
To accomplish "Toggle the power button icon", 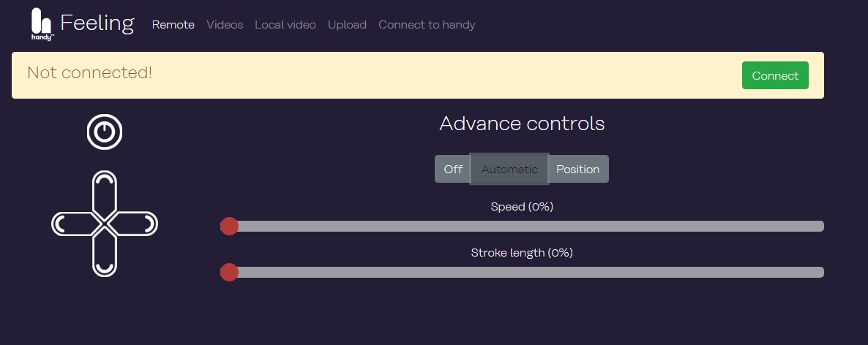I will tap(105, 132).
